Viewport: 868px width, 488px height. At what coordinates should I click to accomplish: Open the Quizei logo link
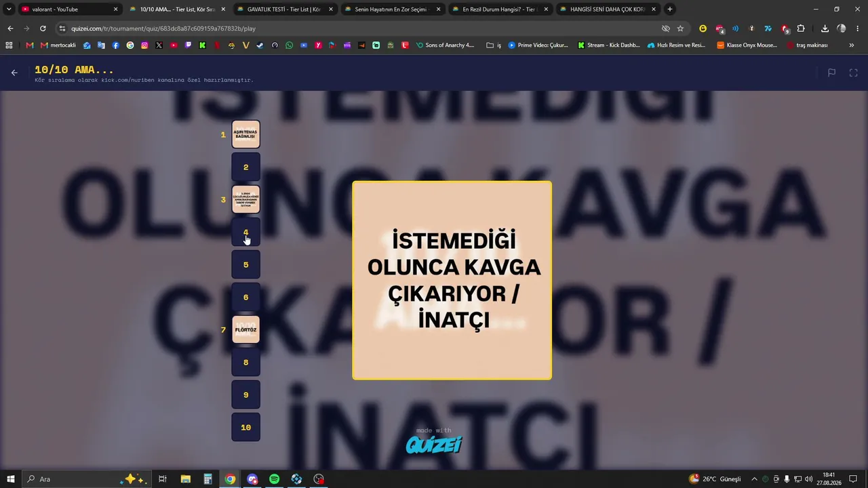(434, 444)
